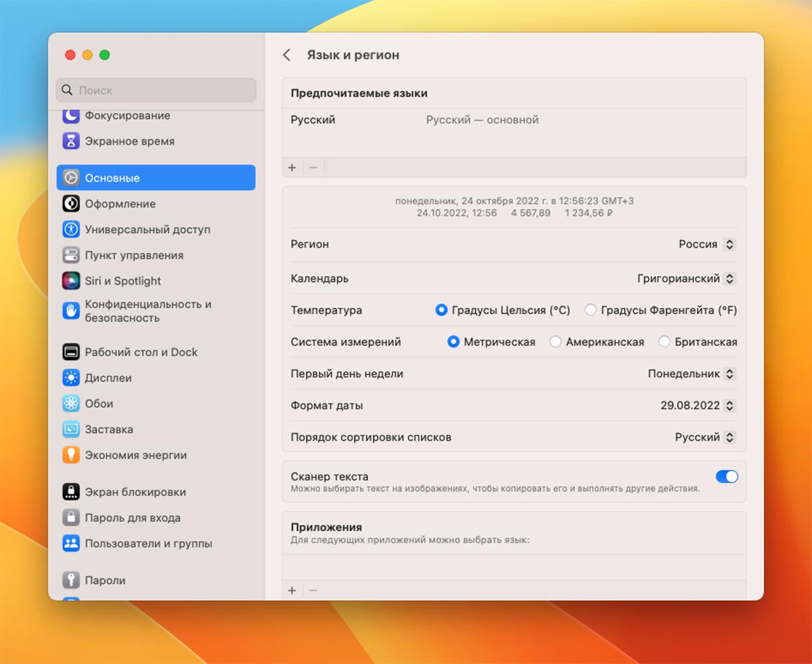
Task: Open the Фокусирование moon icon
Action: [x=71, y=116]
